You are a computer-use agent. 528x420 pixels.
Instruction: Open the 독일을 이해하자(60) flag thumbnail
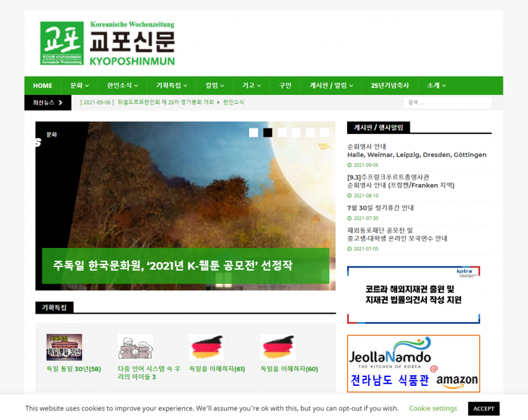(x=278, y=347)
